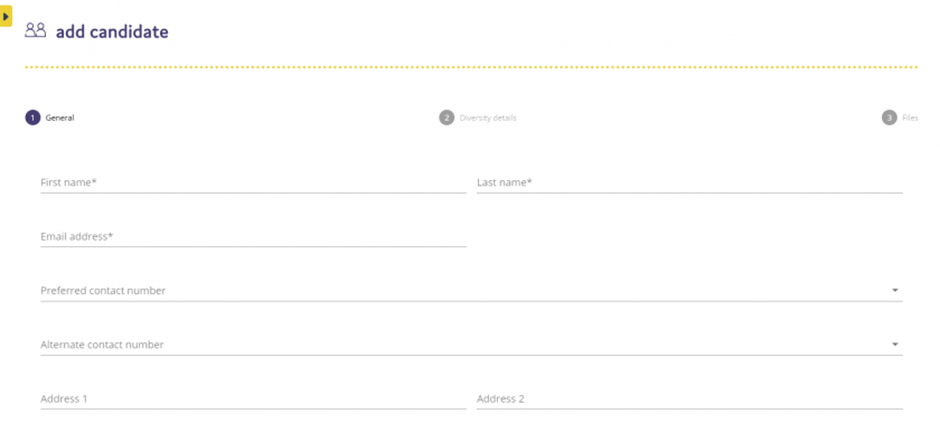This screenshot has height=423, width=940.
Task: Select the Email address field
Action: 253,237
